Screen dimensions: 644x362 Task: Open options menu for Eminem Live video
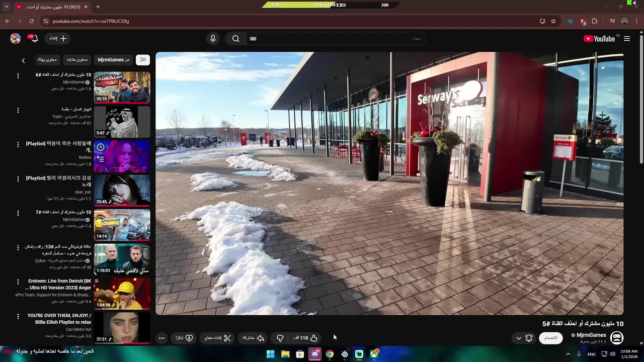[x=18, y=282]
